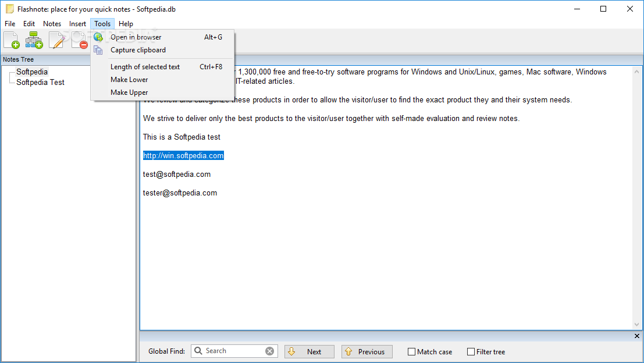Open the Insert menu

(x=77, y=24)
